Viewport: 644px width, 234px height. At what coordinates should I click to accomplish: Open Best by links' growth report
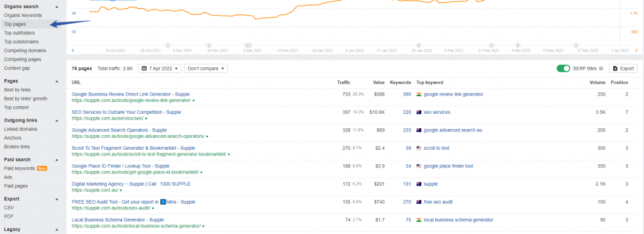click(x=25, y=99)
